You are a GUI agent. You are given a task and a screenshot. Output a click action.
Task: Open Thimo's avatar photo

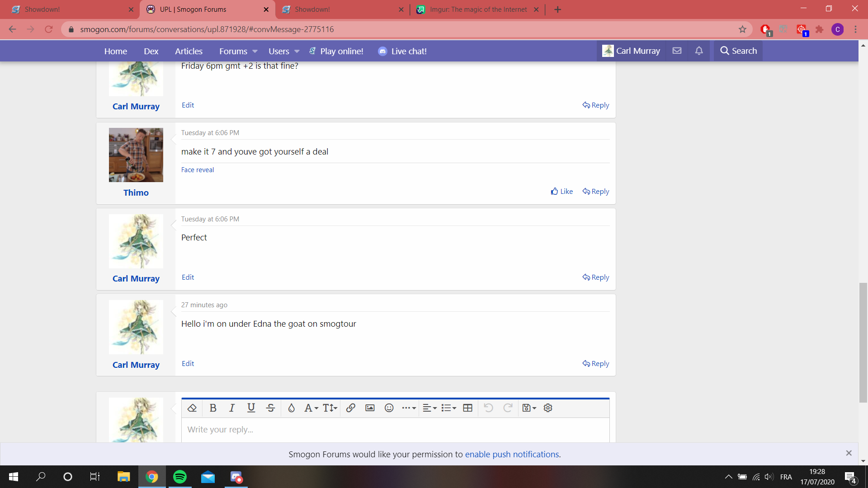136,155
